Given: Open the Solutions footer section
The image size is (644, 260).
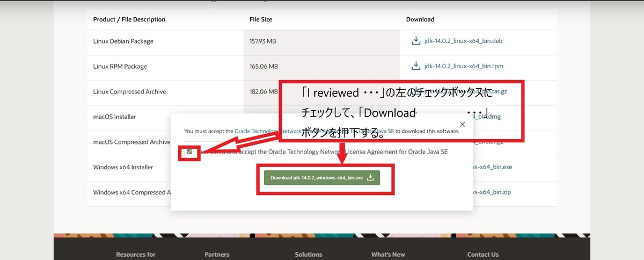Looking at the screenshot, I should pos(309,255).
